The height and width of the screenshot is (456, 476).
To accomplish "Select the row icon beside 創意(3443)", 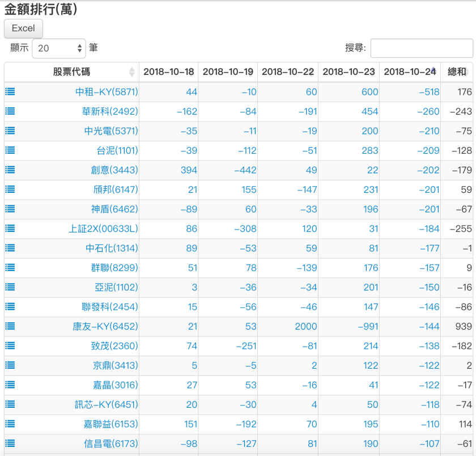I will click(x=10, y=170).
